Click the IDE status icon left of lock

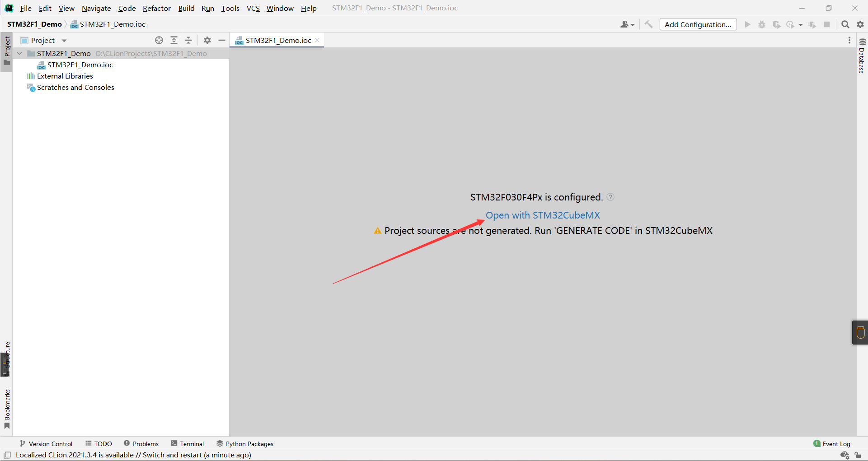845,455
